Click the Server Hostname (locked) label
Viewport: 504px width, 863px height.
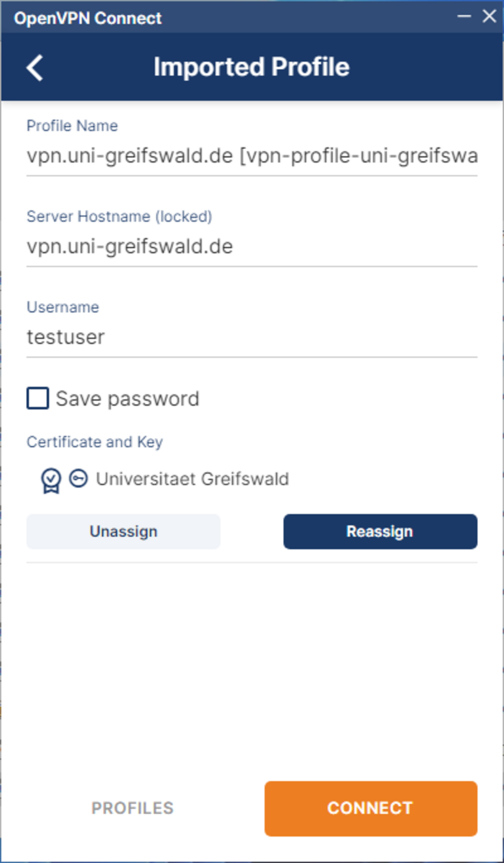point(119,216)
